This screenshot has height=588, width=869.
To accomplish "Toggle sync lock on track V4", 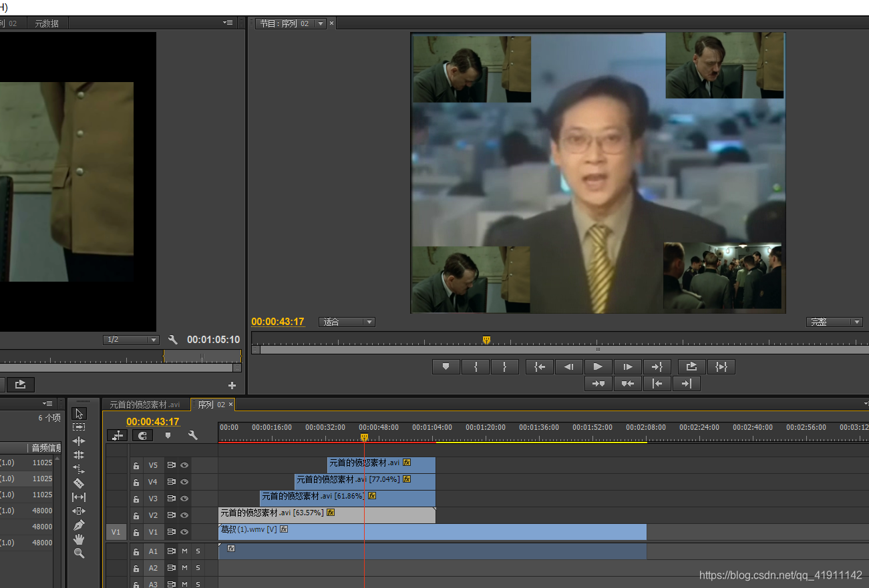I will [x=172, y=482].
